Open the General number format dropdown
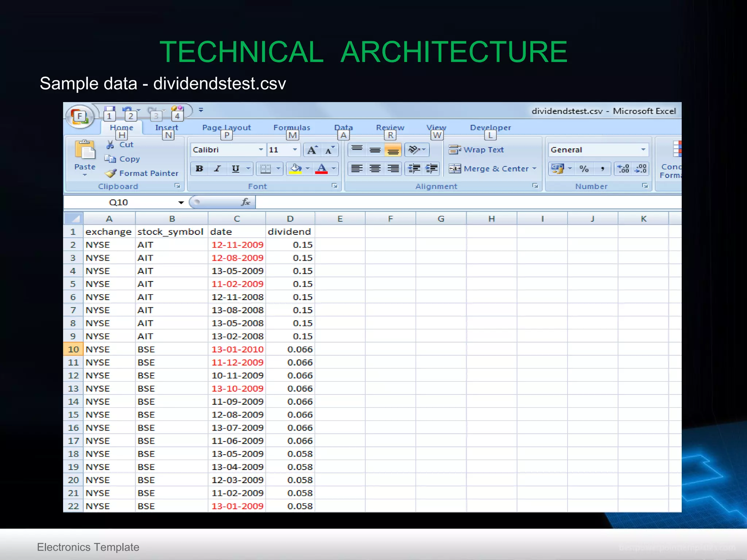 (643, 150)
